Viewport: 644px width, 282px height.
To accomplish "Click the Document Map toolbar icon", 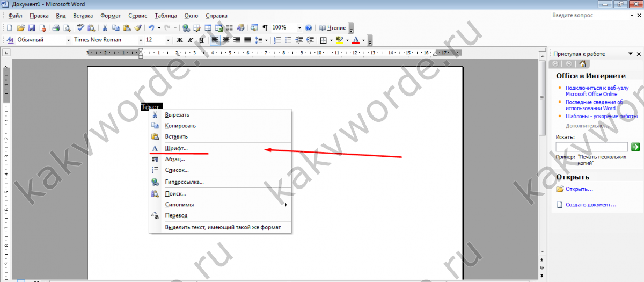I will [x=254, y=27].
